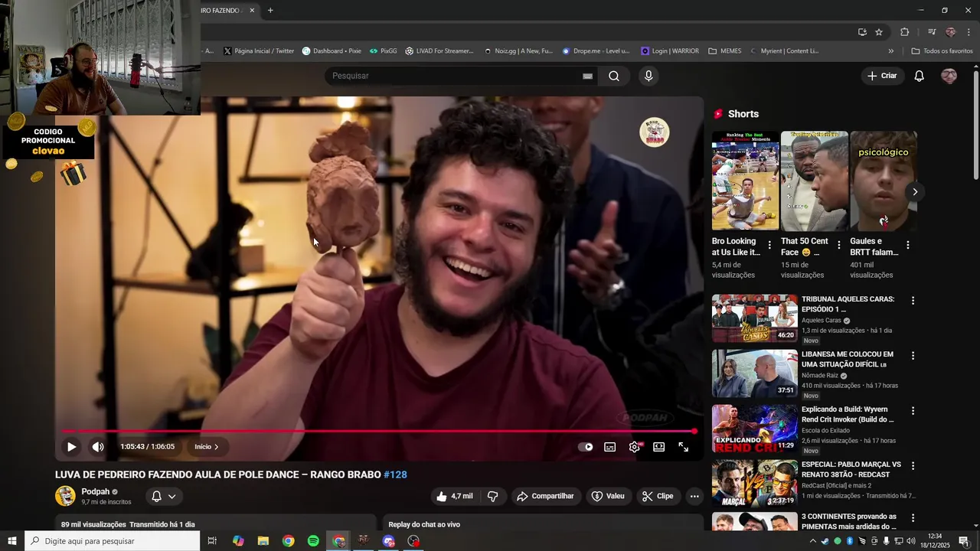This screenshot has width=980, height=551.
Task: Open the browser's new tab button
Action: pos(270,11)
